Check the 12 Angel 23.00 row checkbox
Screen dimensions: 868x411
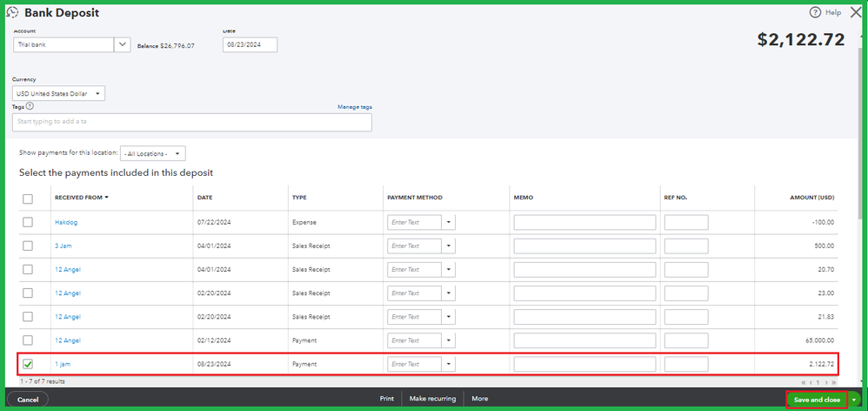(x=28, y=293)
